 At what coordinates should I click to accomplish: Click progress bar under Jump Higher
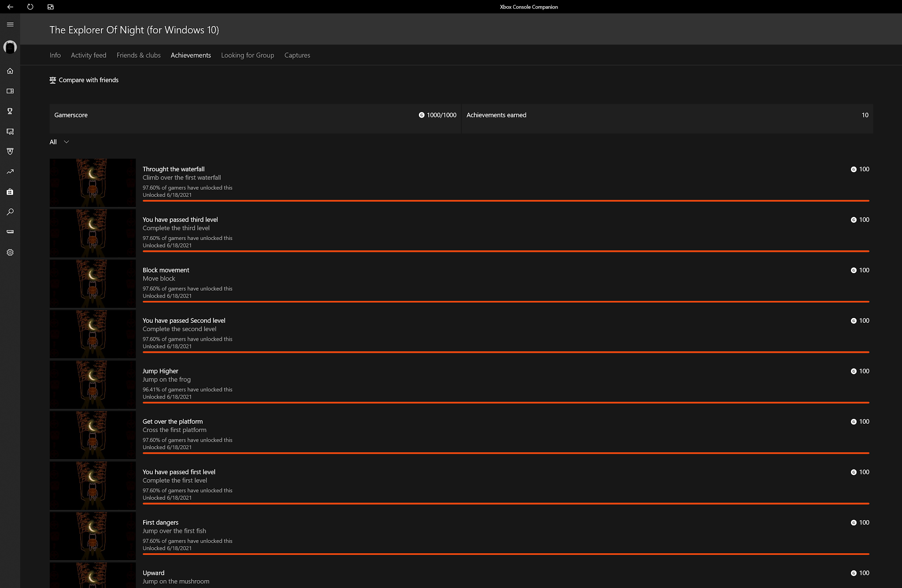(506, 403)
